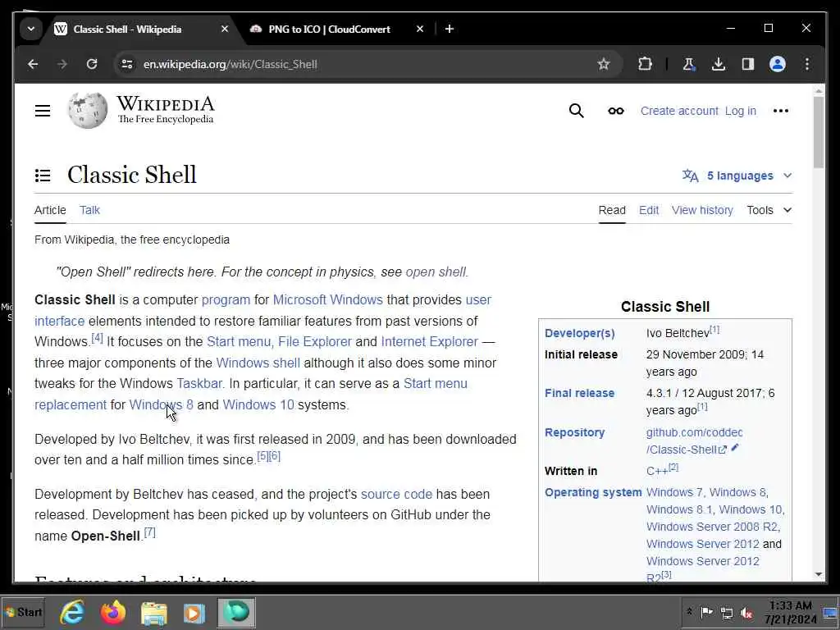This screenshot has width=840, height=630.
Task: Click Show desktop button in tray
Action: 831,612
